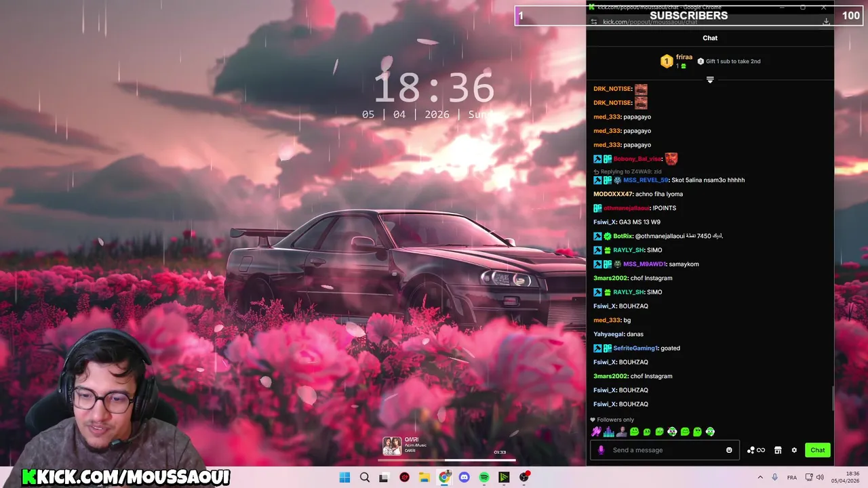Click Gift 1 sub to take 2nd

729,61
